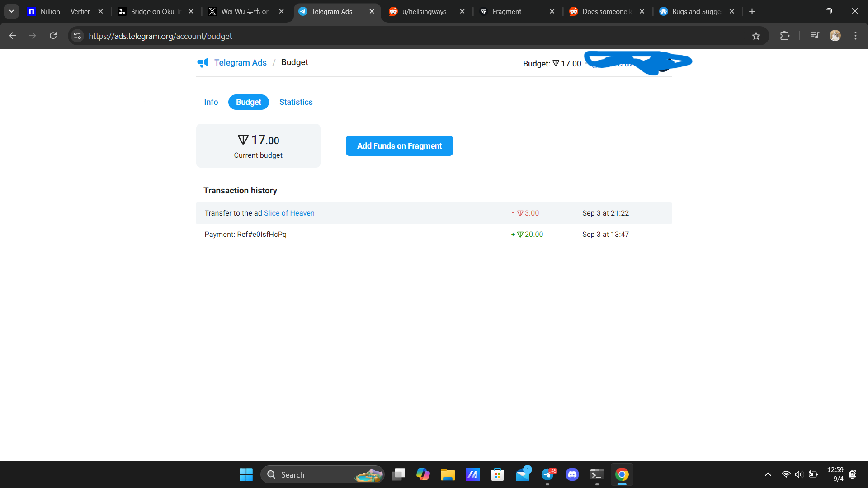Select the Fragment browser tab
Screen dimensions: 868x488
(507, 12)
